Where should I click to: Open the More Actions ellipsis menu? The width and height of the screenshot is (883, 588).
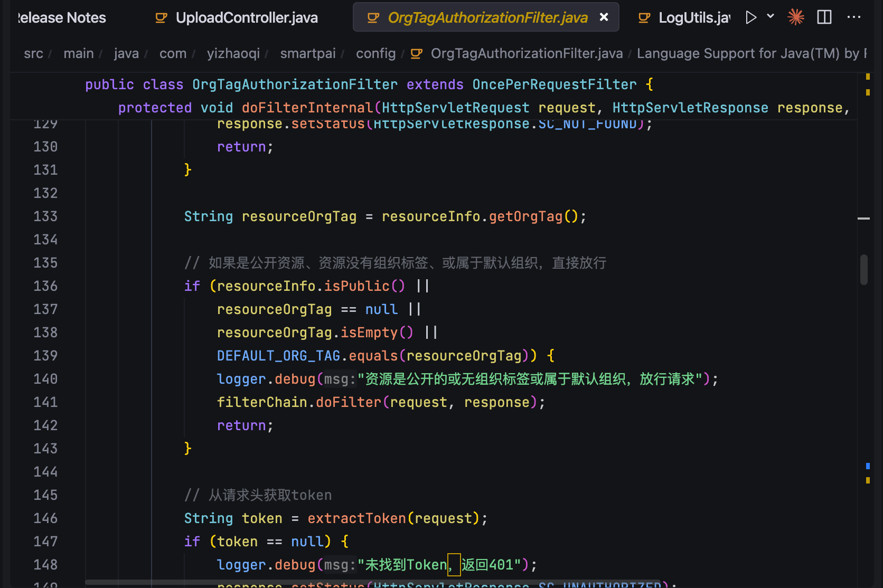coord(854,17)
